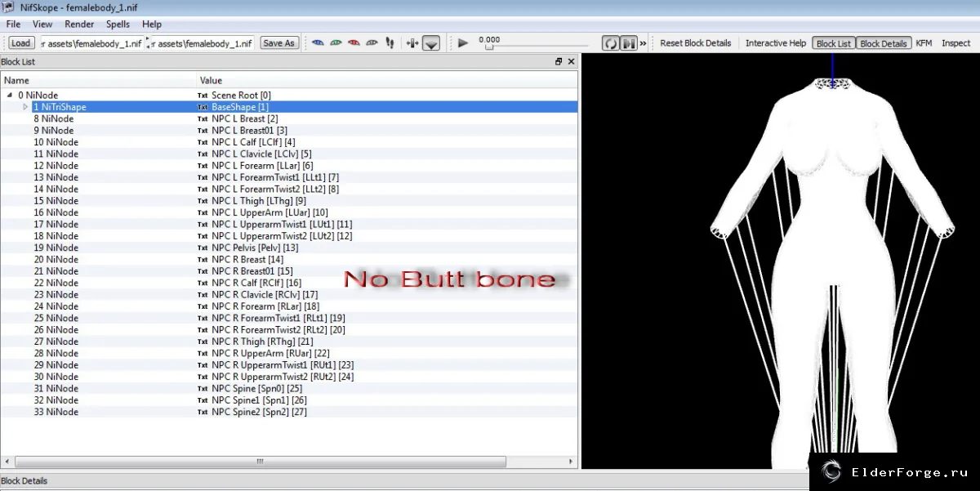Click the Txt icon beside NPC L Thigh
The image size is (980, 491).
click(203, 201)
